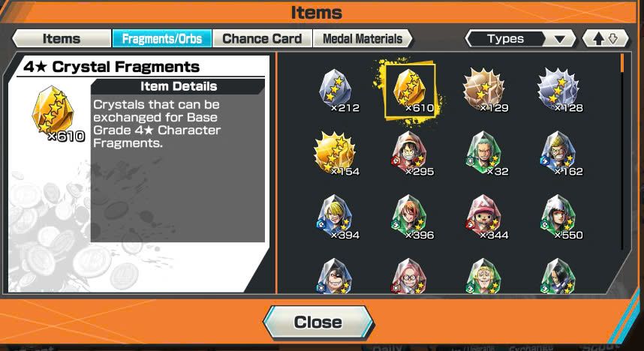Switch to the Chance Card tab

(x=262, y=38)
